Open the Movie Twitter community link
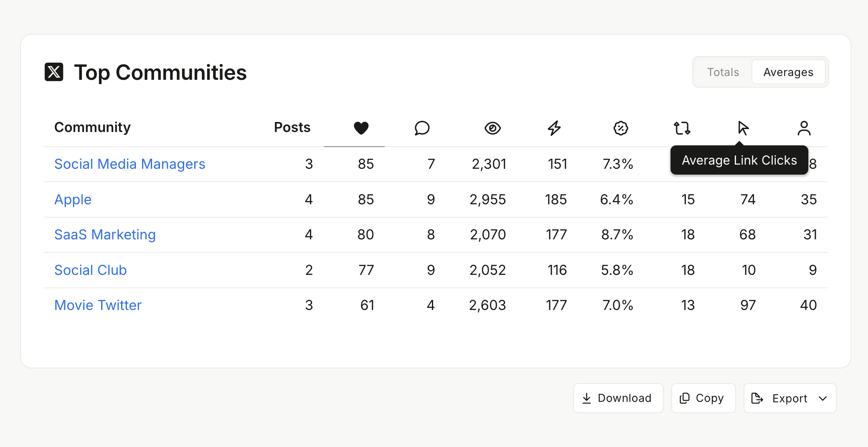 (x=98, y=305)
